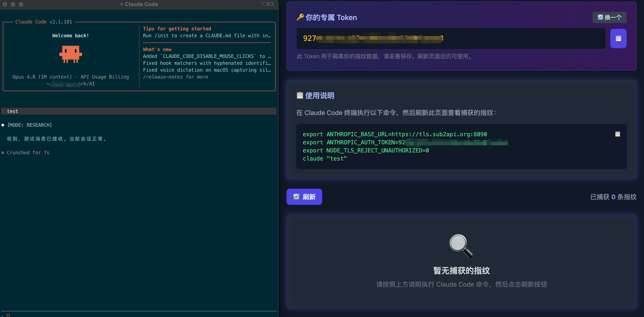Copy the token with the purple clipboard button

(x=618, y=38)
